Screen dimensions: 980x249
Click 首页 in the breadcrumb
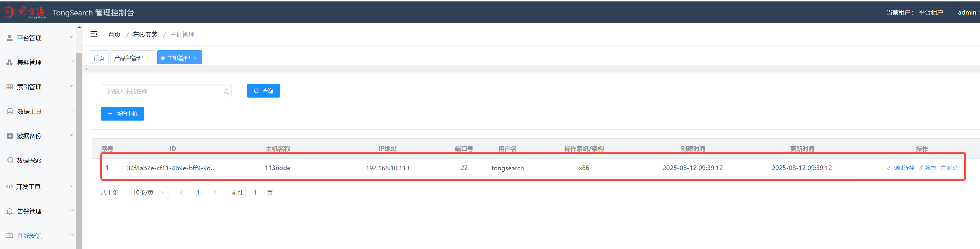tap(114, 34)
